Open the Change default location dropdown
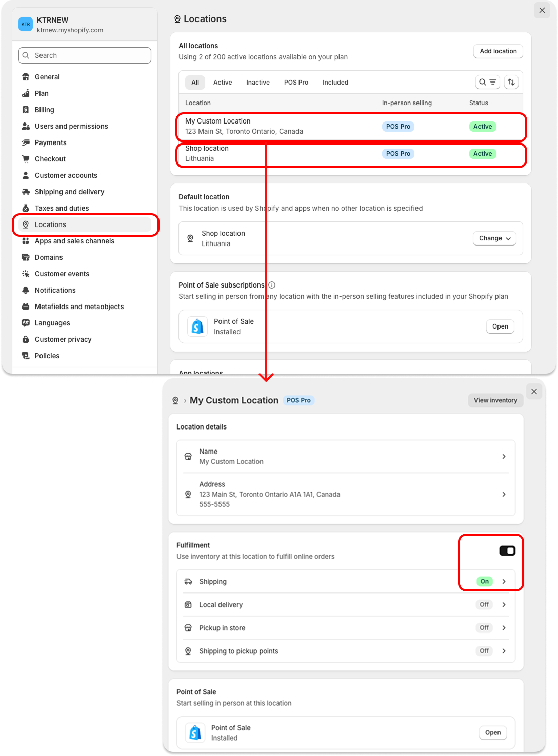This screenshot has width=558, height=756. [x=494, y=238]
